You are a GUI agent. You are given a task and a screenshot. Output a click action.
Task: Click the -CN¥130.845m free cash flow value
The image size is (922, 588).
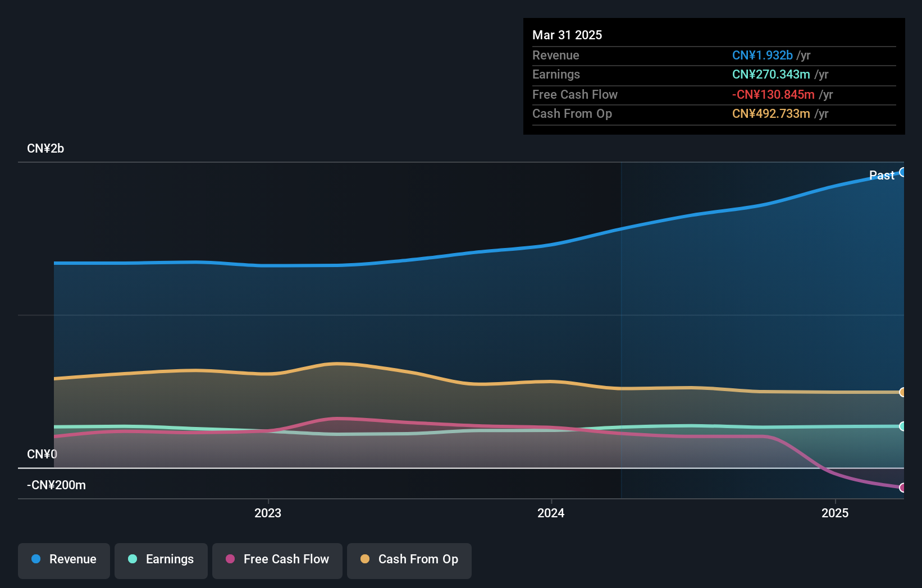click(x=773, y=95)
